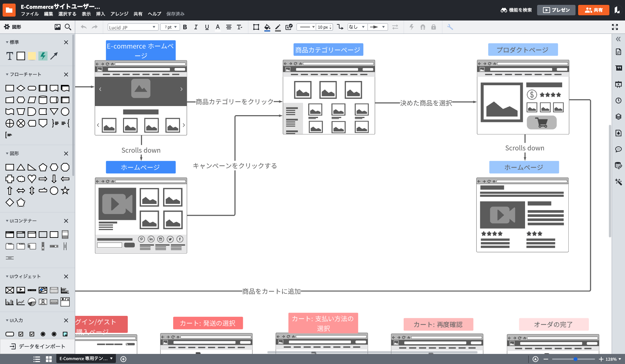Viewport: 625px width, 364px height.
Task: Select the radio button shape in UI入力
Action: (x=43, y=334)
